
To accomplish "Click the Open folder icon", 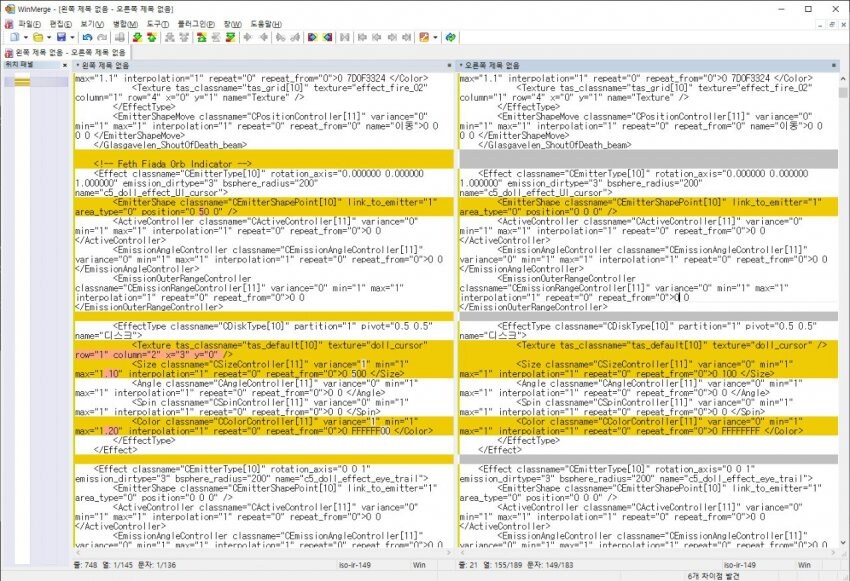I will (36, 37).
